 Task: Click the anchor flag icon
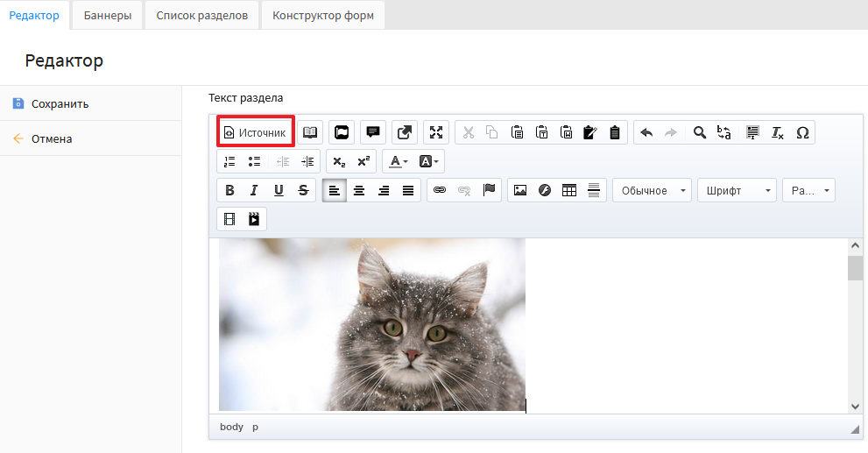pyautogui.click(x=489, y=190)
